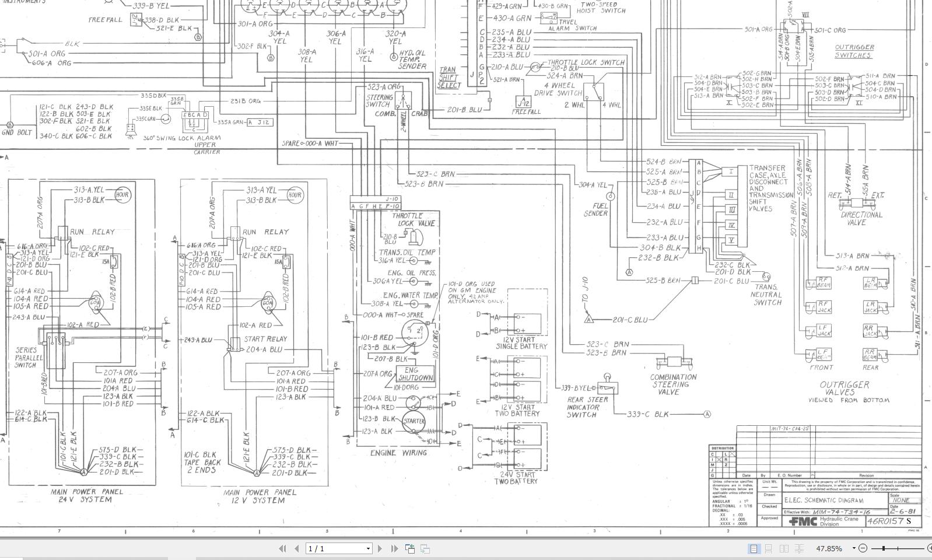Click the zoom in plus button
The image size is (932, 560).
[929, 548]
